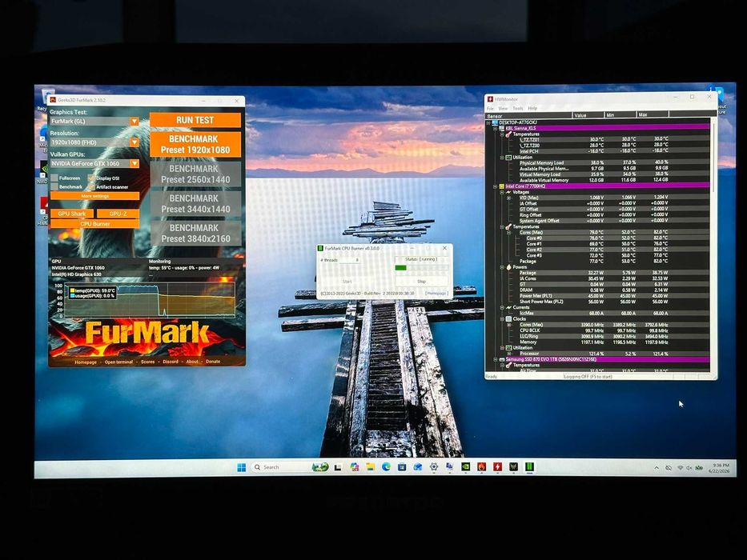Launch GPU-Z from FurMark
747x560 pixels.
(118, 214)
